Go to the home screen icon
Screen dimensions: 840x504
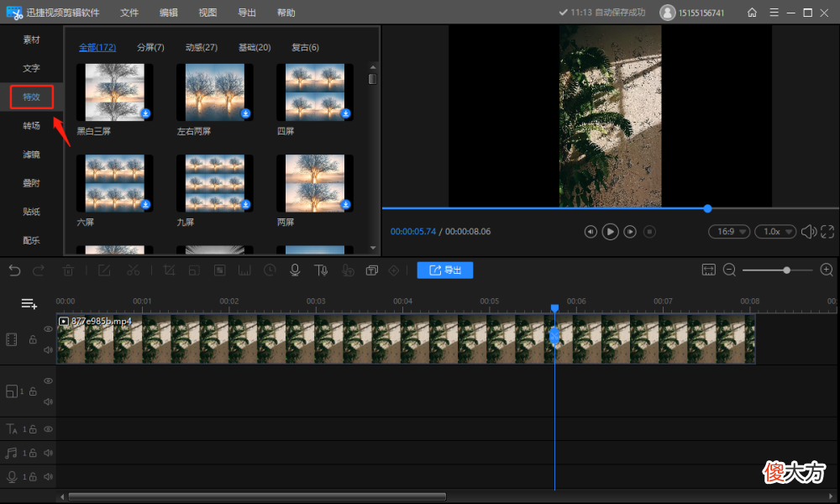752,13
